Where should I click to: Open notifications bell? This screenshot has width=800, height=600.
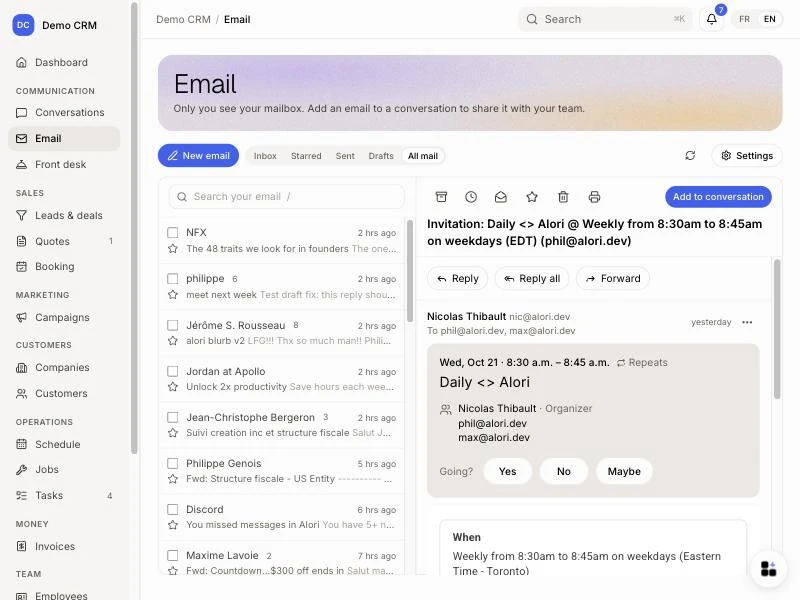pos(712,19)
